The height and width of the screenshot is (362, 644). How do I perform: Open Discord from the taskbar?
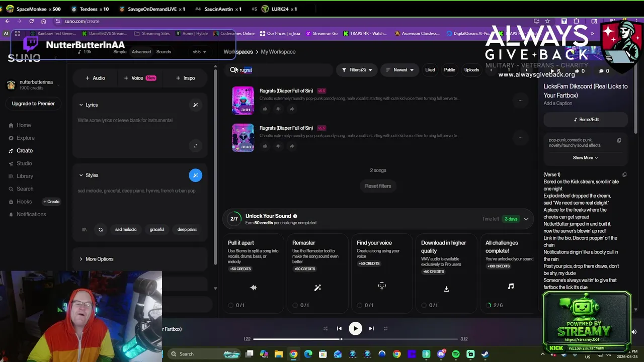(441, 354)
